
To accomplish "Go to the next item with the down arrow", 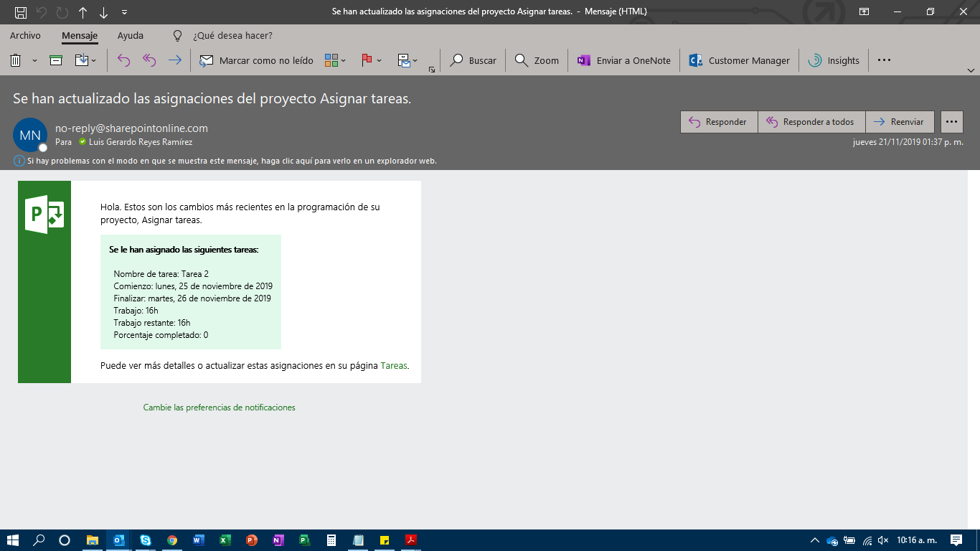I will coord(104,12).
